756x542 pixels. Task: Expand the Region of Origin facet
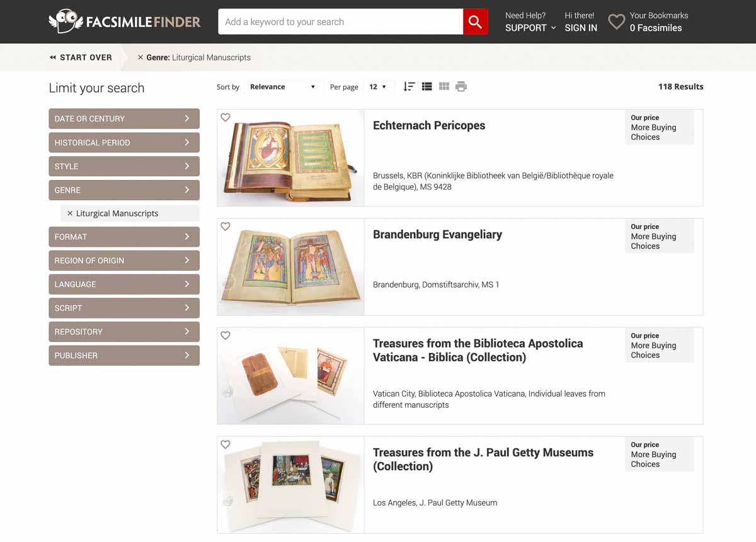coord(124,261)
